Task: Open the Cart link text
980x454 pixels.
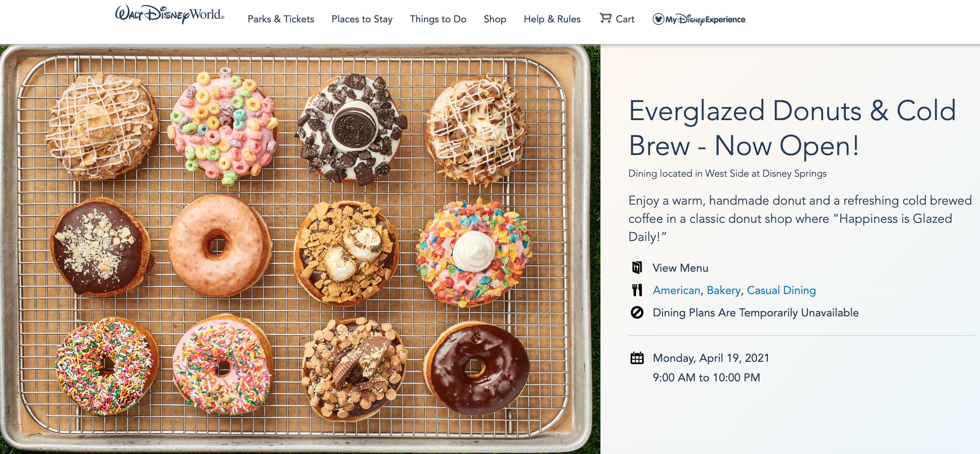Action: coord(625,19)
